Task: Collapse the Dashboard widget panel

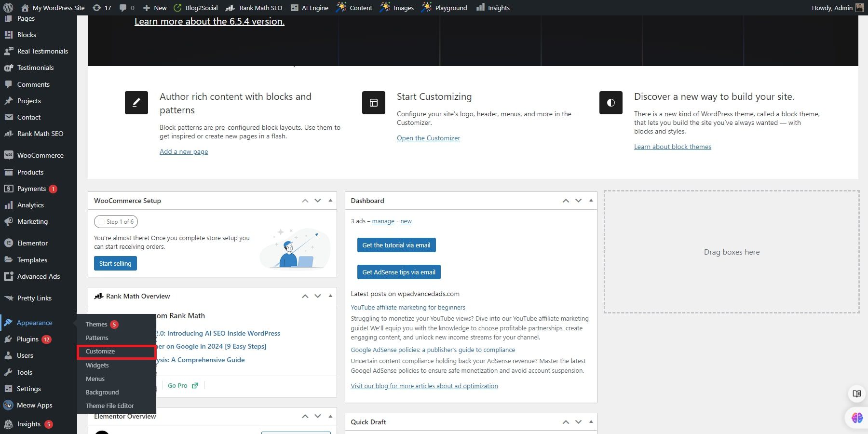Action: pyautogui.click(x=591, y=201)
